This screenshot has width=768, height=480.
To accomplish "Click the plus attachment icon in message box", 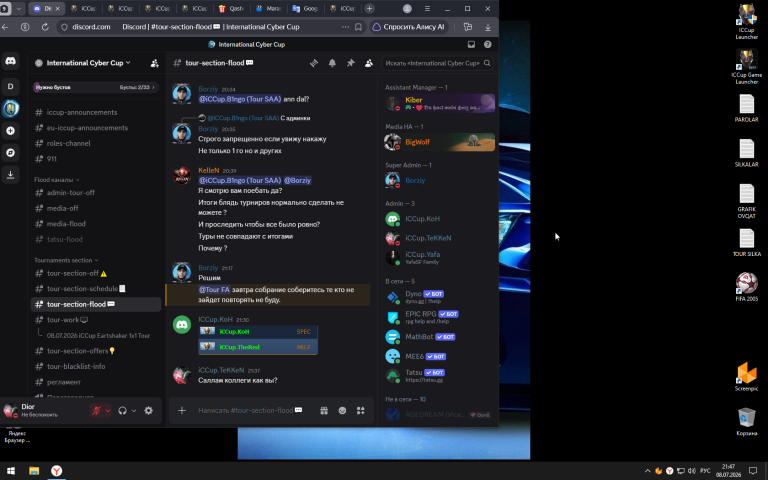I will tap(182, 410).
